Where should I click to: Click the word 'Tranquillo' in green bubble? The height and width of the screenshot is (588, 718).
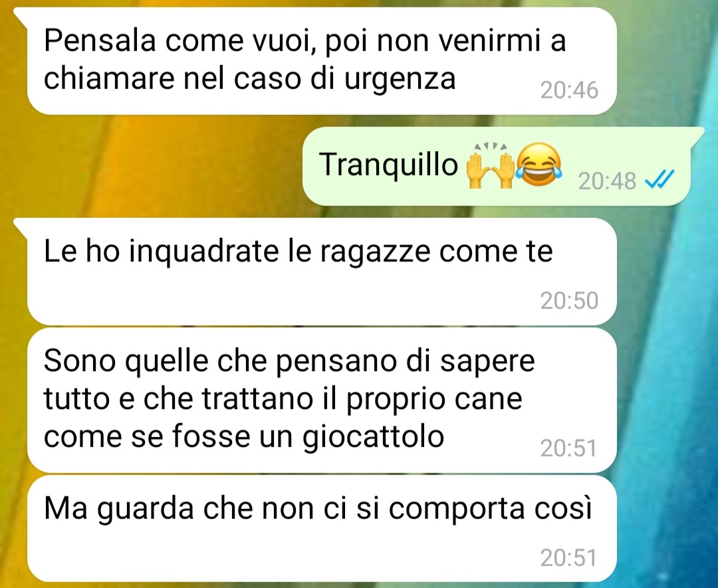coord(388,165)
